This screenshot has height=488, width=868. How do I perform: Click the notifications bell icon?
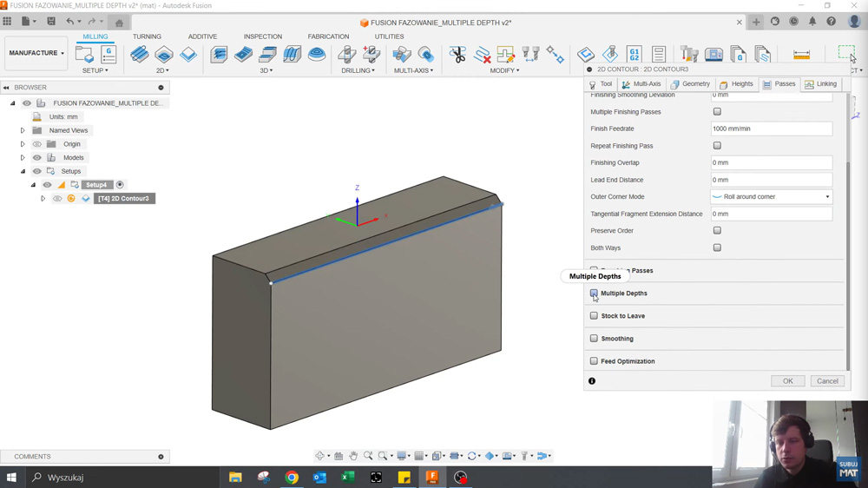(x=812, y=22)
